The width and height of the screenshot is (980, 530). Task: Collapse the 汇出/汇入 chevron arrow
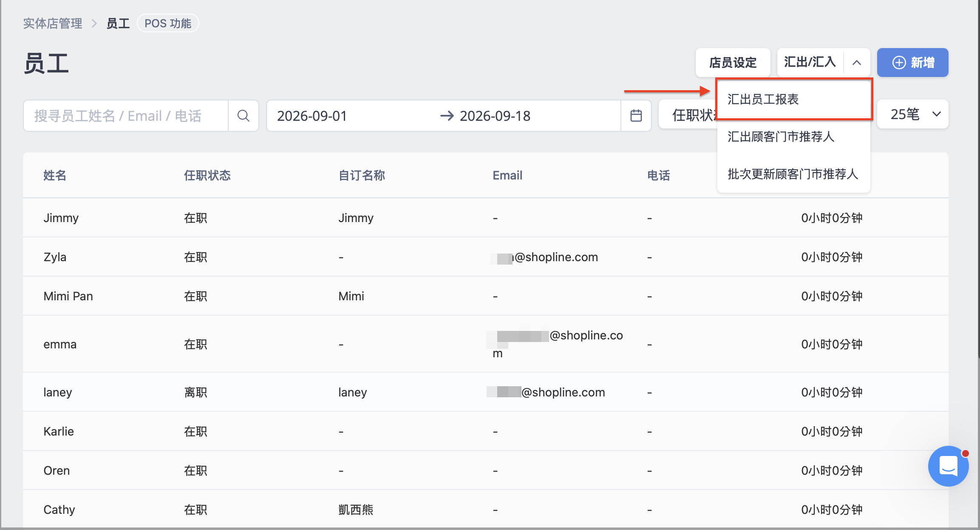857,63
